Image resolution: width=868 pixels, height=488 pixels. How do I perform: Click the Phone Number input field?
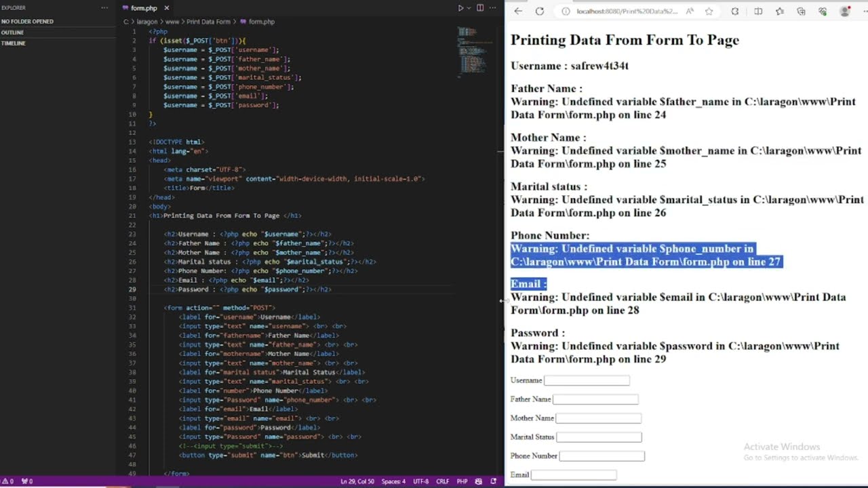(602, 456)
